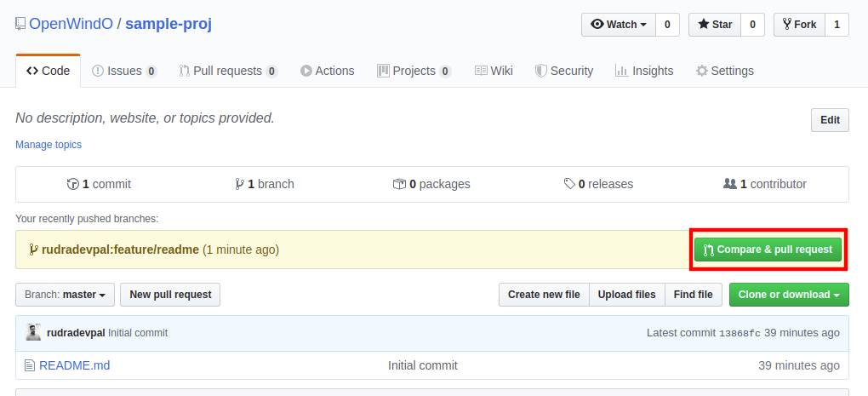Switch to the Issues tab

[x=124, y=71]
